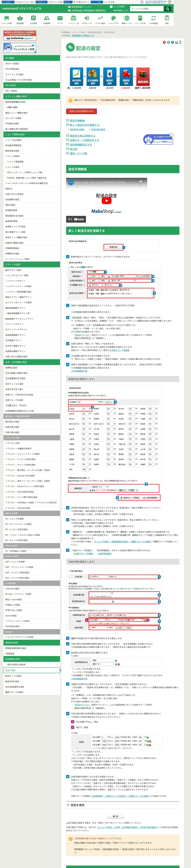Viewport: 191px width, 868px height.
Task: Select サイトマップの設定 in the sidebar
Action: (x=32, y=75)
